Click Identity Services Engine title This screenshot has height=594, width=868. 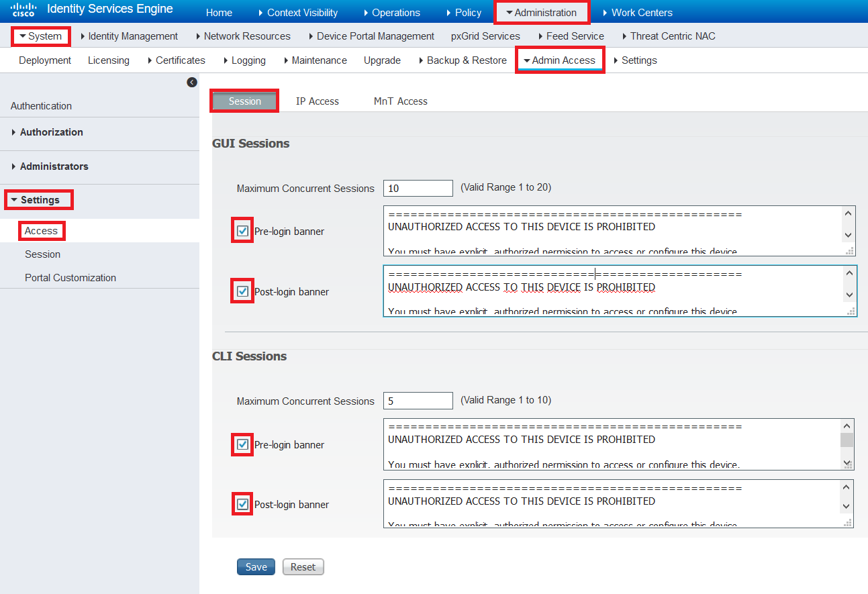pos(110,9)
